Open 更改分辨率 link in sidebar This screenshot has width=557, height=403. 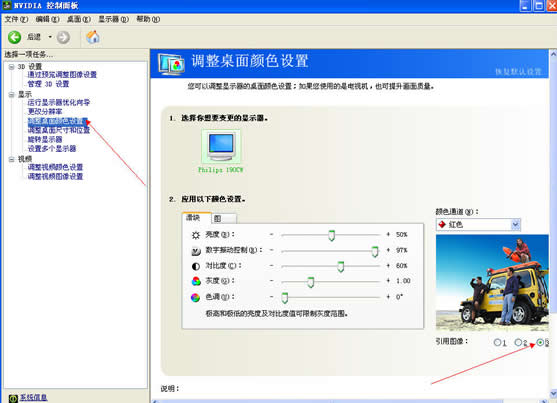pyautogui.click(x=45, y=112)
